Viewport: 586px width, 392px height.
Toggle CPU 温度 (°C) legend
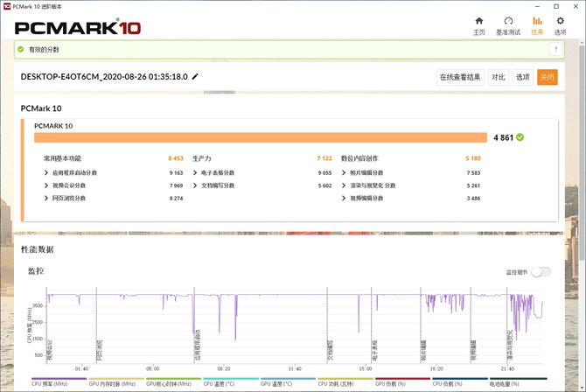[x=231, y=381]
